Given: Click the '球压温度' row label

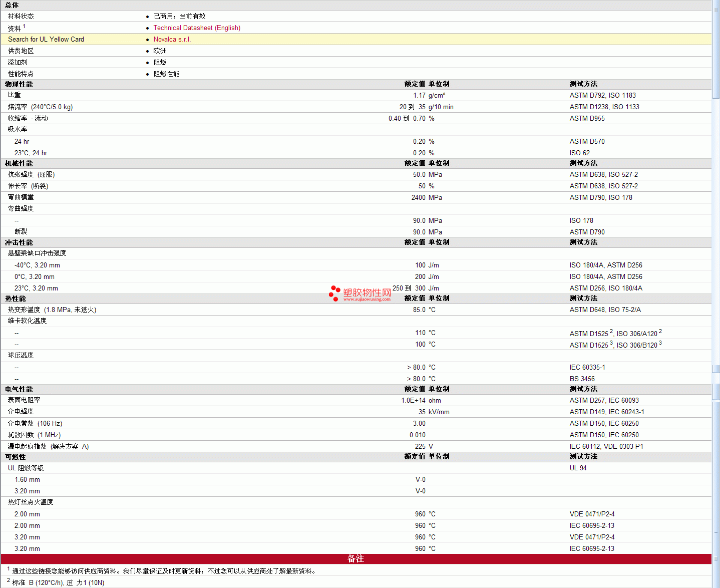Looking at the screenshot, I should 21,356.
